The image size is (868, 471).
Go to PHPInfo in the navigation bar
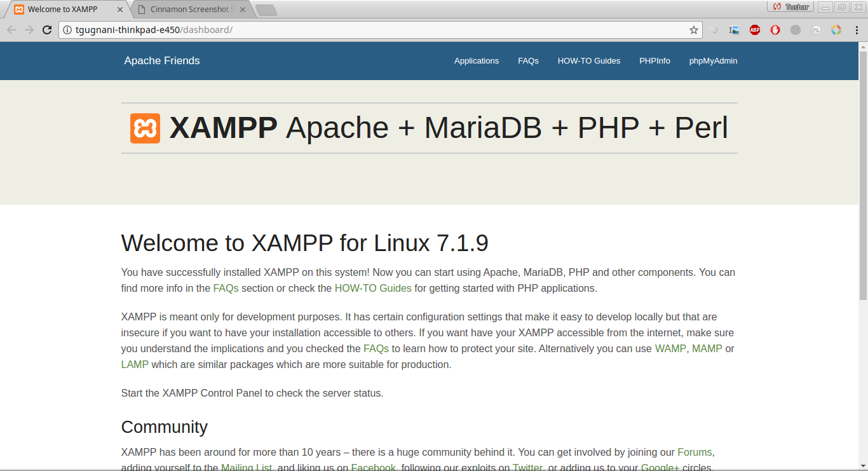pyautogui.click(x=654, y=61)
